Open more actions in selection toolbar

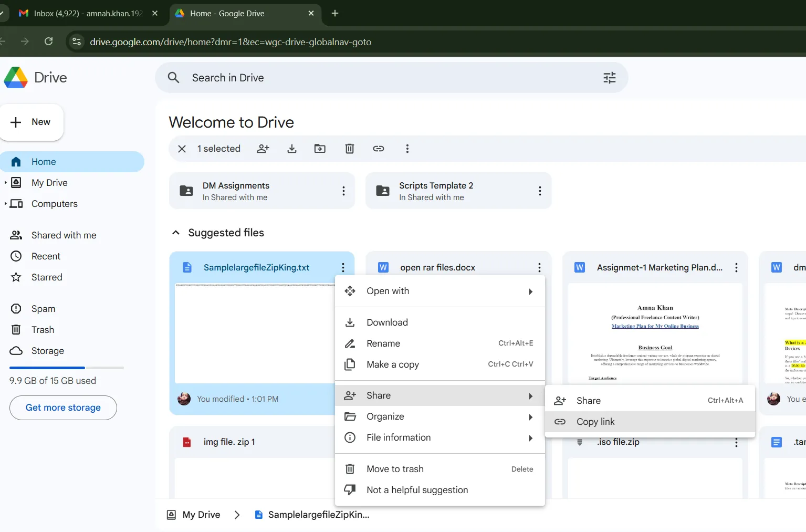tap(407, 149)
